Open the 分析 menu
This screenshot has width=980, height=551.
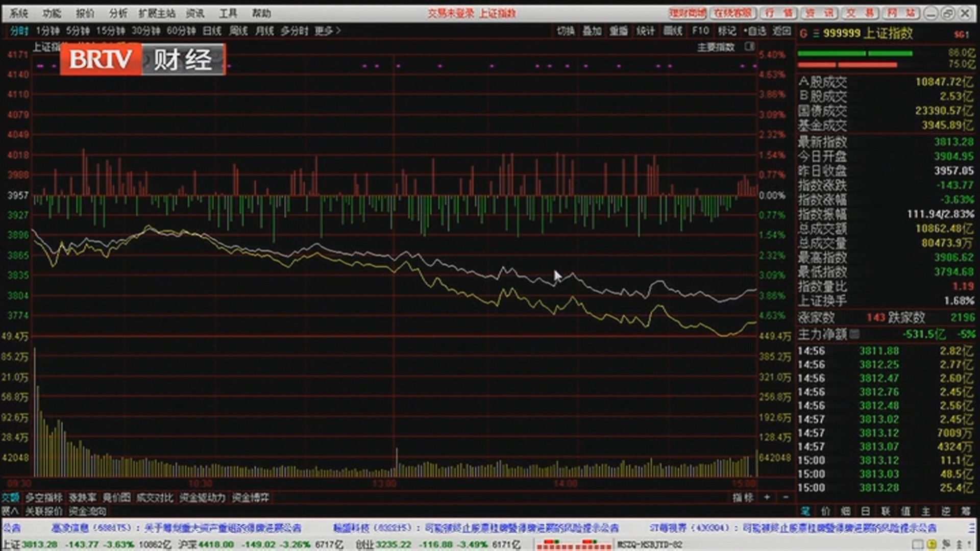[x=118, y=13]
